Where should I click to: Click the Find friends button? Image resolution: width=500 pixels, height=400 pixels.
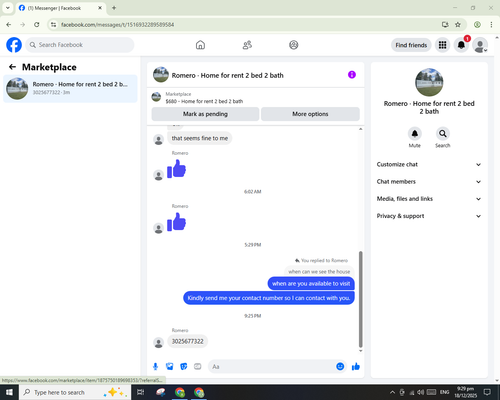coord(411,45)
